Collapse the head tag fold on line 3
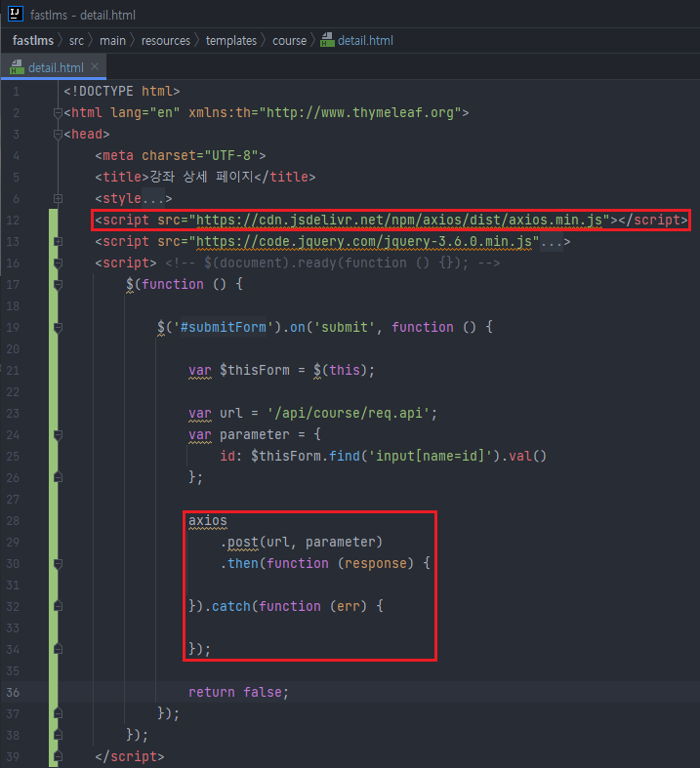This screenshot has width=700, height=768. [x=58, y=135]
